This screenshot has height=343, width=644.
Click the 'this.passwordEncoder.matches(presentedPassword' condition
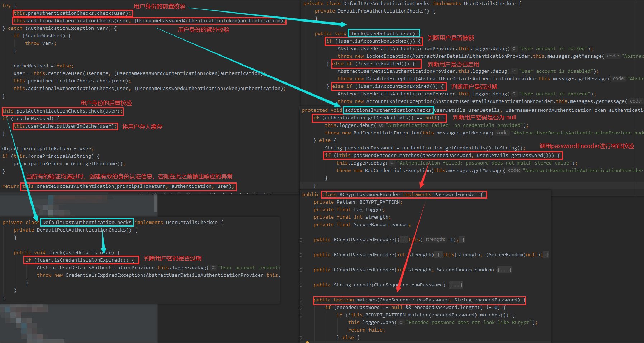point(442,156)
